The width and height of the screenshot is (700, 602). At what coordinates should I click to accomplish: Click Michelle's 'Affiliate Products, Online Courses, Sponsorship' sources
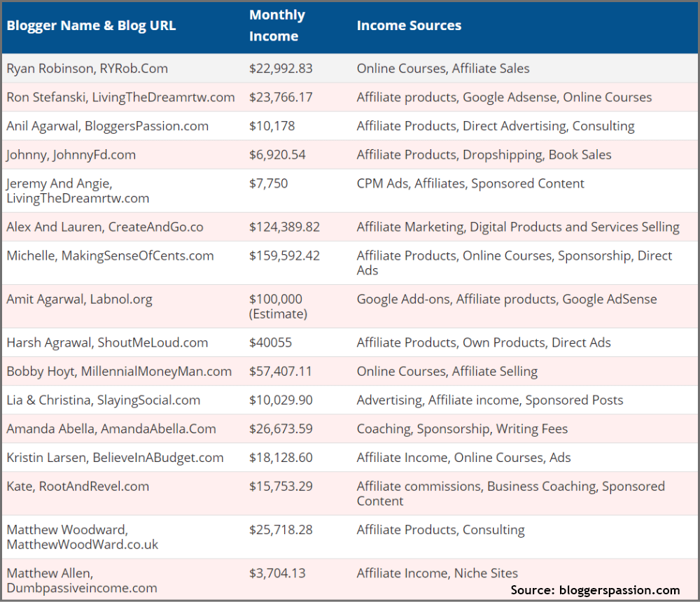514,262
